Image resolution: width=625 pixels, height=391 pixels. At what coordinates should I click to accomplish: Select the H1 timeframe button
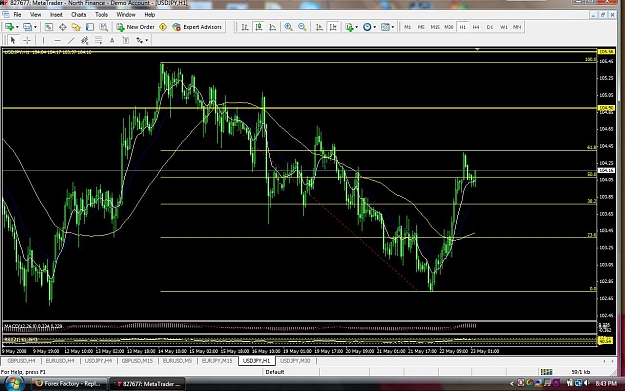[462, 27]
